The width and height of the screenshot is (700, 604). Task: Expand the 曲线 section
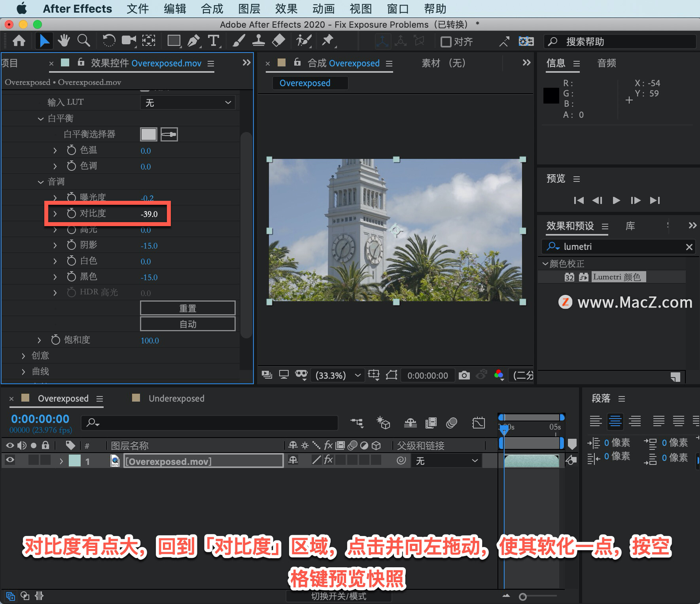[24, 372]
